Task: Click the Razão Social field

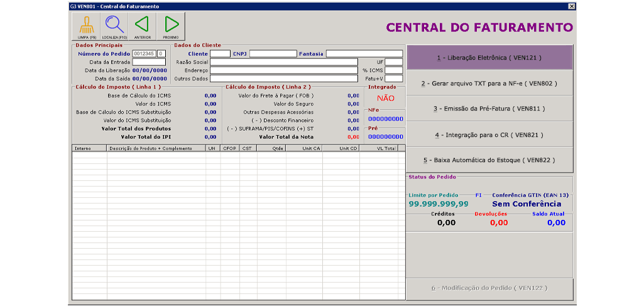Action: (284, 62)
